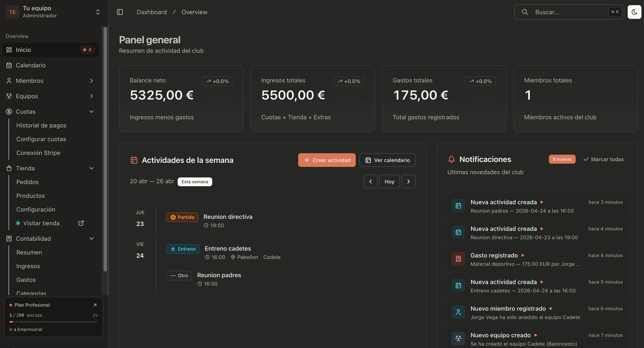
Task: Collapse the Tienda submenu chevron
Action: tap(91, 168)
